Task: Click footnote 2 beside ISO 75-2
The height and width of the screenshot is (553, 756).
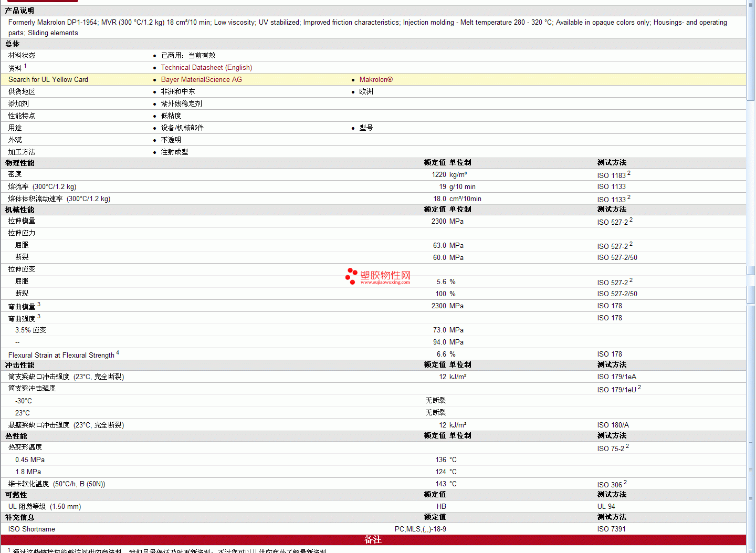Action: (x=627, y=446)
